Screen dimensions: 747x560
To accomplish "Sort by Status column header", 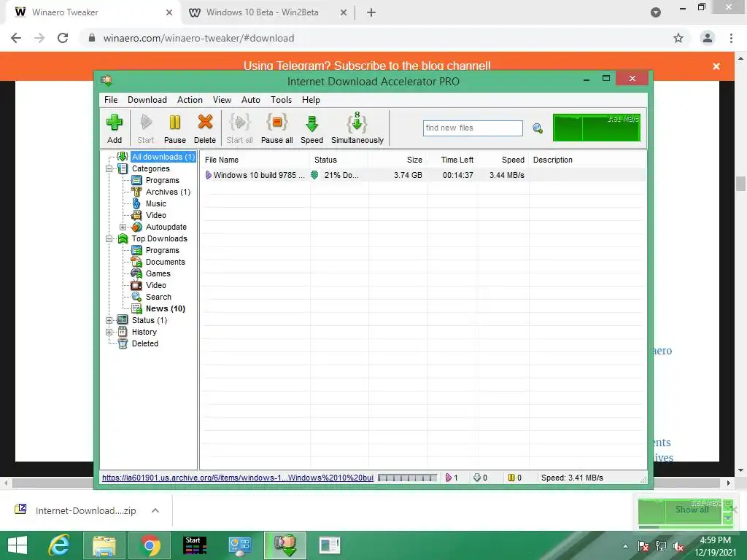I will point(339,160).
